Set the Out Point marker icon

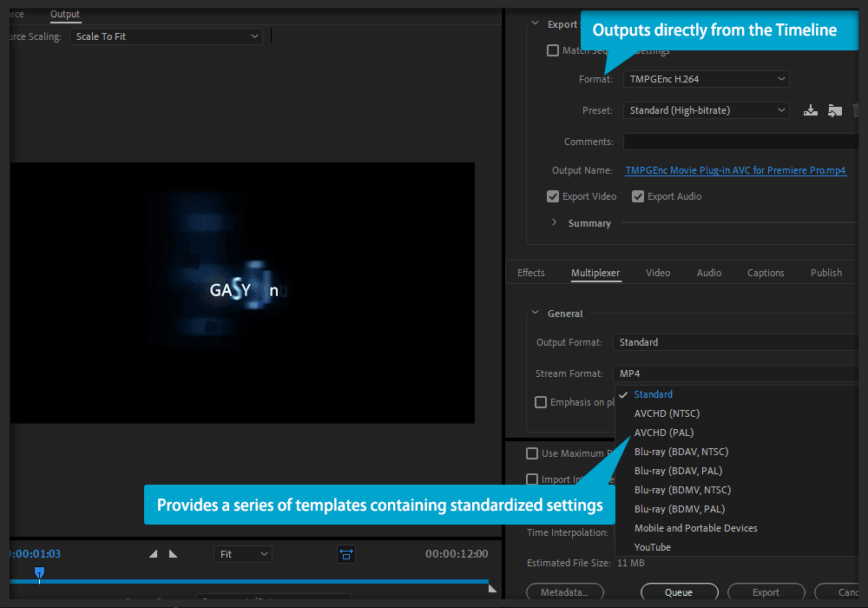pos(174,554)
